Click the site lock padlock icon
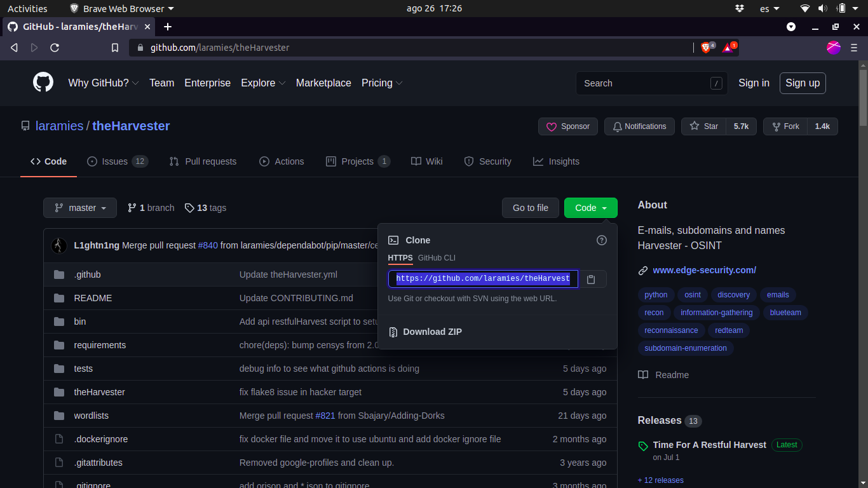Screen dimensions: 868x488 [140, 48]
